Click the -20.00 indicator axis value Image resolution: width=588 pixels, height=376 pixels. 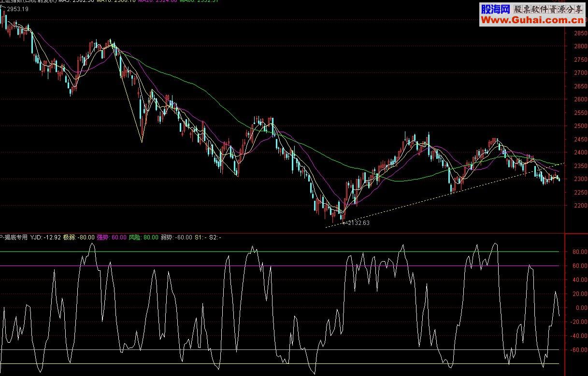(579, 321)
